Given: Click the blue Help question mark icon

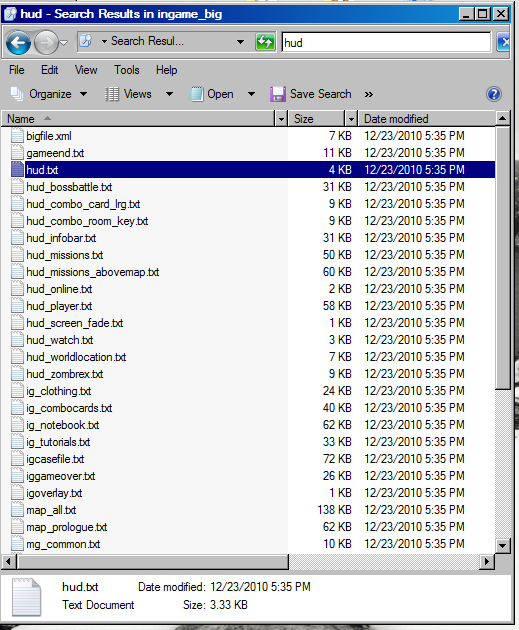Looking at the screenshot, I should pos(494,94).
